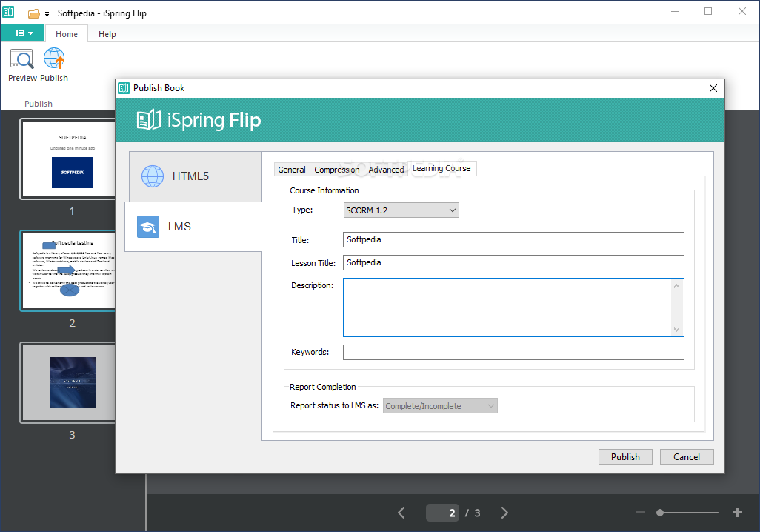Click the zoom slider handle

(x=660, y=513)
